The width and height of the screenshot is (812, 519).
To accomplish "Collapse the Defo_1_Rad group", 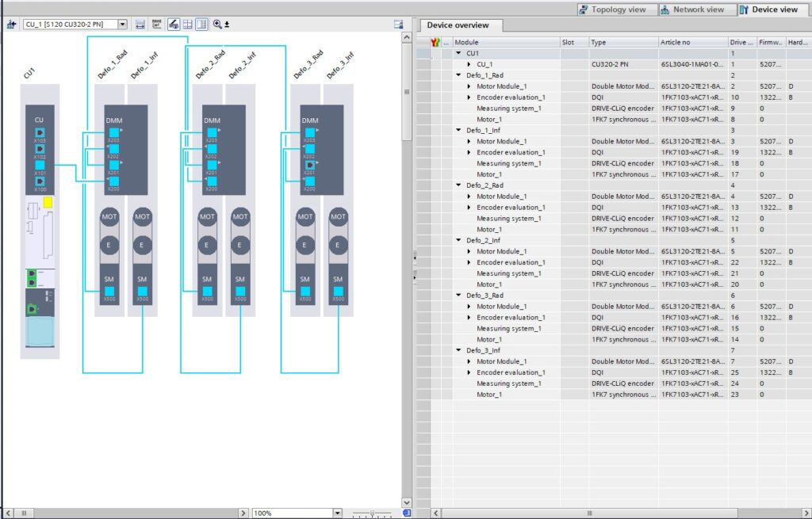I will (x=458, y=75).
